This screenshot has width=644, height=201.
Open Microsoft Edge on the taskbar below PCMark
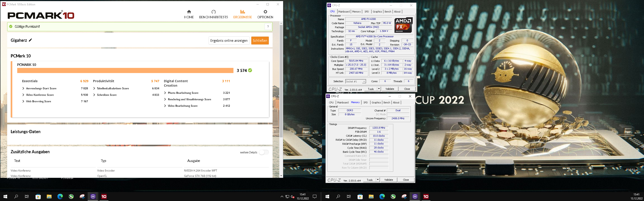coord(60,197)
